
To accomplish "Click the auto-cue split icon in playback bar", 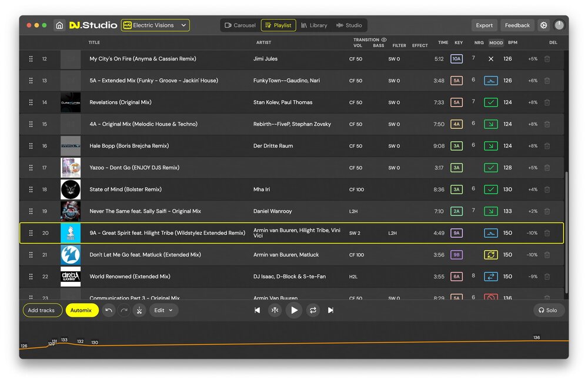I will (x=275, y=310).
